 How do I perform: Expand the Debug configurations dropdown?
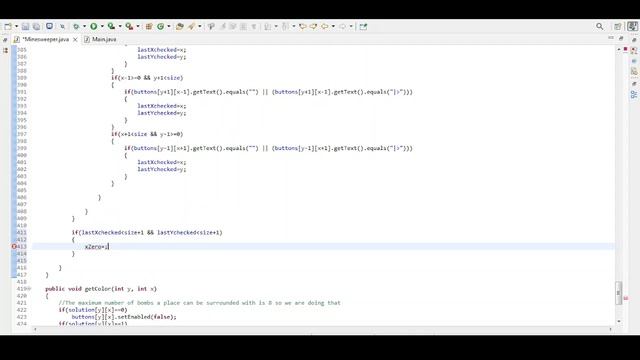click(x=84, y=27)
